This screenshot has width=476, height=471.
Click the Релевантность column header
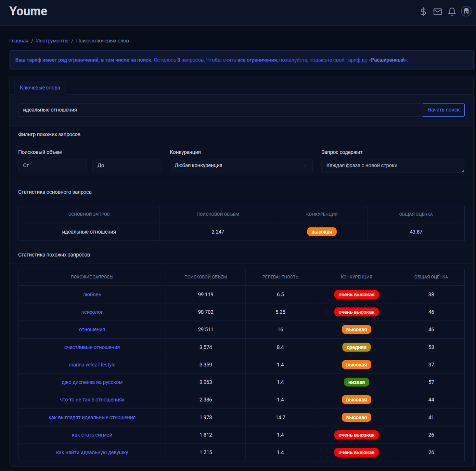pyautogui.click(x=280, y=277)
